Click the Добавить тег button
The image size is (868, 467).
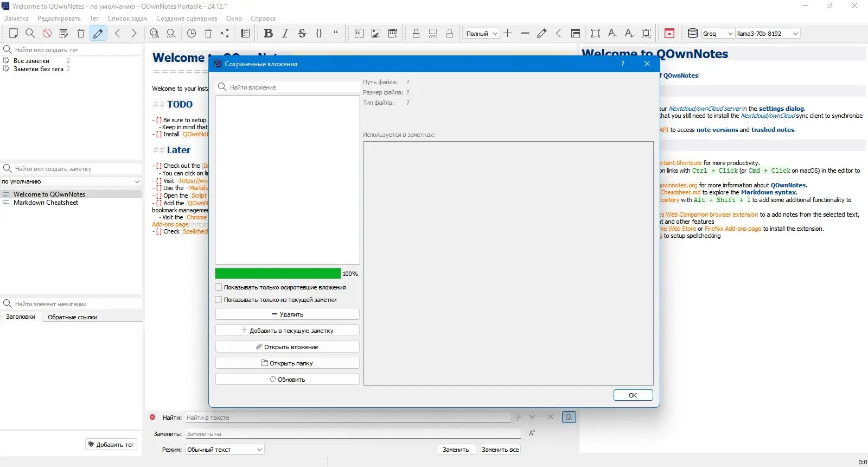coord(111,445)
